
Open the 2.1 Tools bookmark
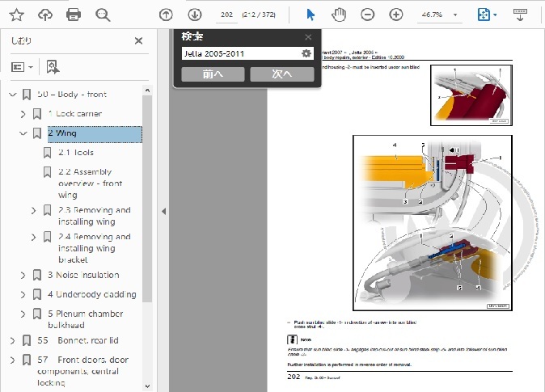tap(76, 152)
